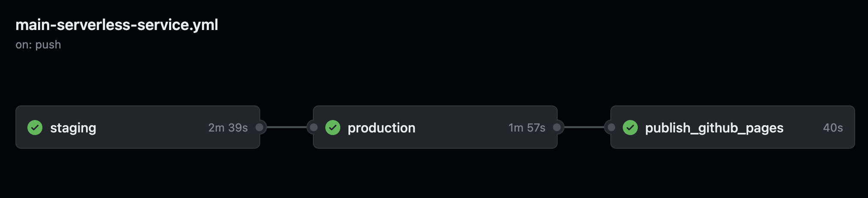
Task: Click the 1m 57s production duration
Action: pos(527,128)
